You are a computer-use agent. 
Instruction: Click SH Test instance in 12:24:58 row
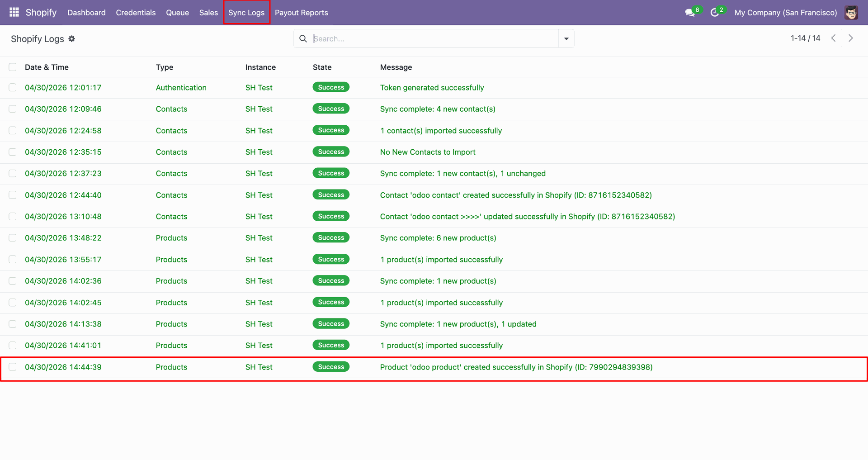259,131
